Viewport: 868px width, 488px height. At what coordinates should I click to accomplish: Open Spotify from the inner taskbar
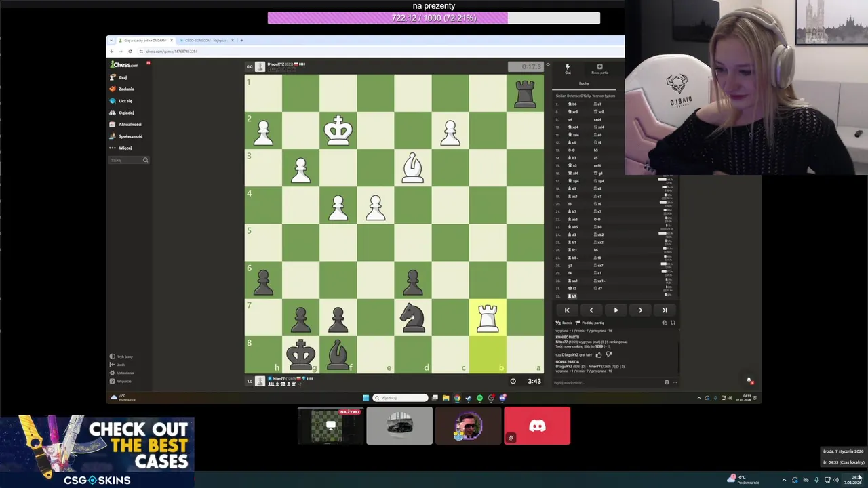479,398
